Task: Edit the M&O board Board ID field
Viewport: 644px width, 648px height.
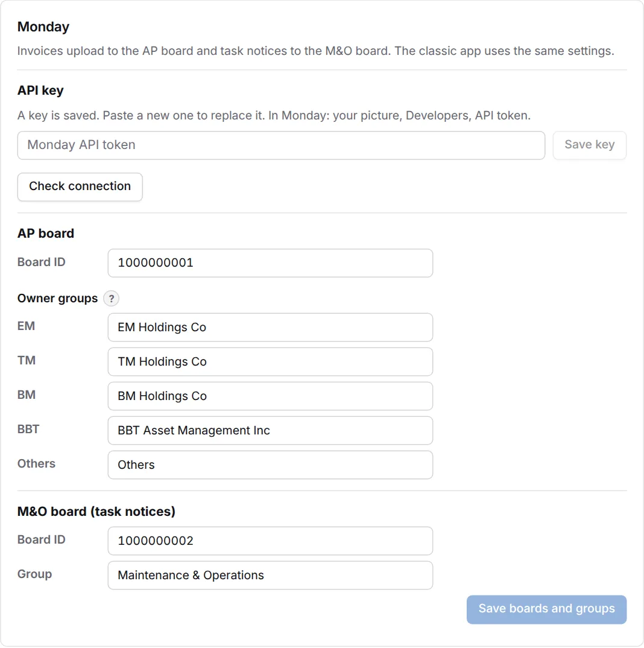Action: [x=270, y=541]
